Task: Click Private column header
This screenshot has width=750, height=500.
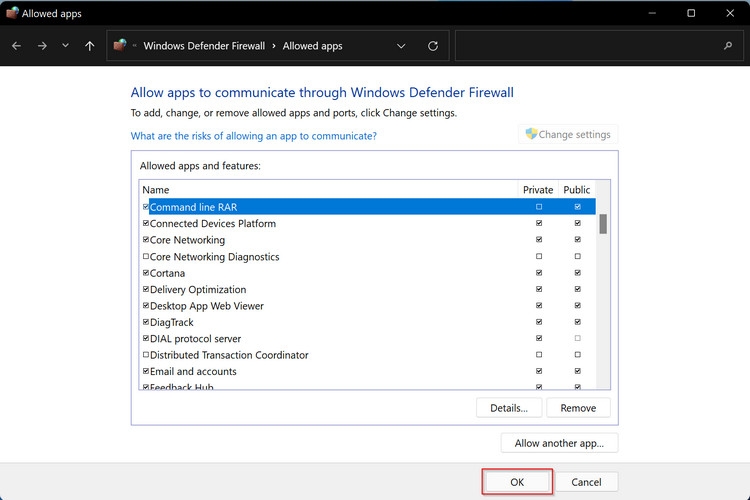Action: (x=538, y=189)
